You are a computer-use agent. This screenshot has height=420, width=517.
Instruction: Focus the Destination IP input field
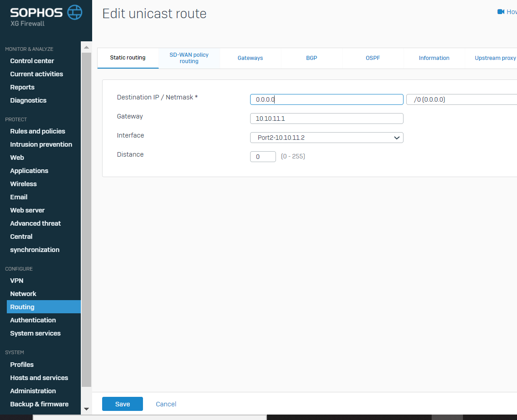pyautogui.click(x=327, y=99)
